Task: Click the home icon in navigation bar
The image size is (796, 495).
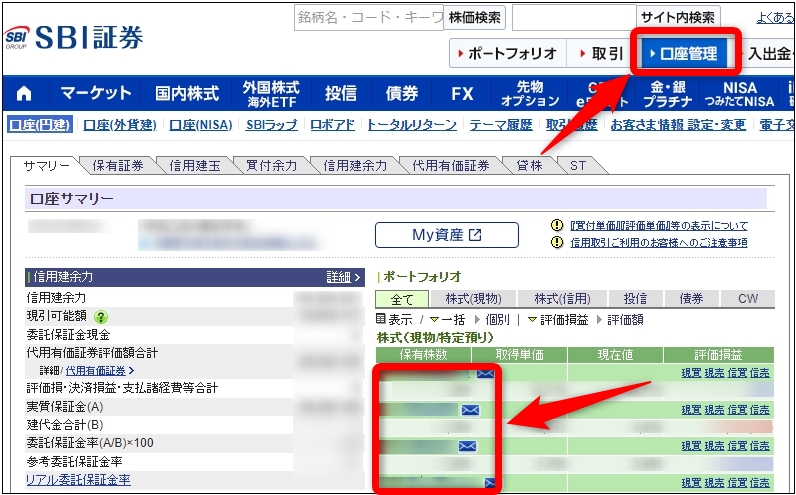Action: (24, 93)
